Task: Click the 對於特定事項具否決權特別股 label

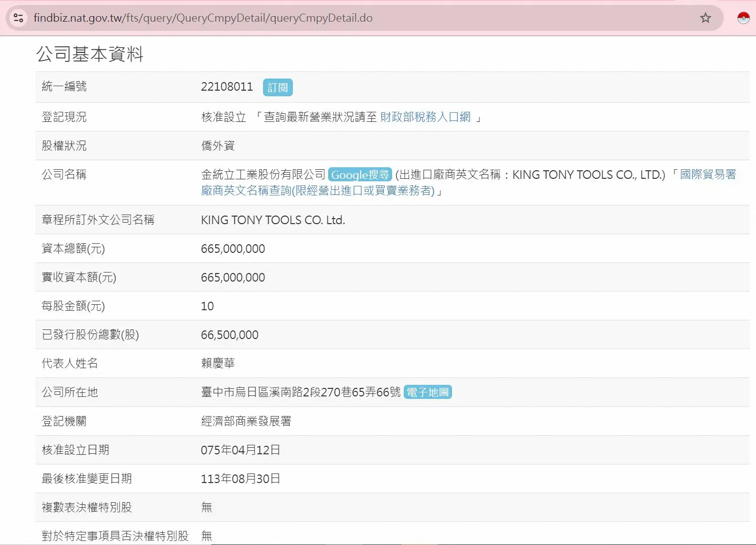Action: [115, 536]
